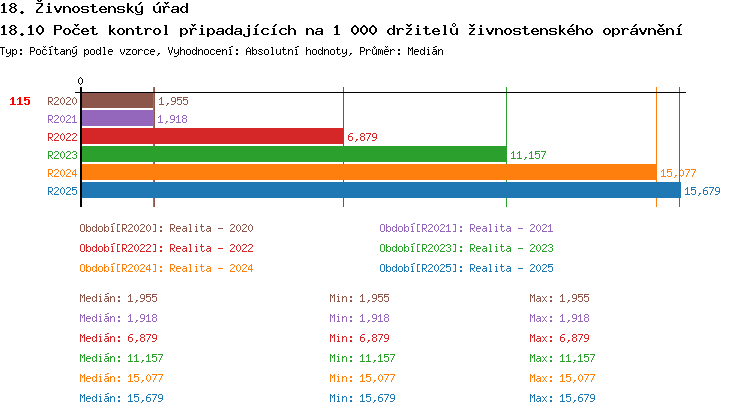Click the orange R2024 bar

click(x=368, y=173)
